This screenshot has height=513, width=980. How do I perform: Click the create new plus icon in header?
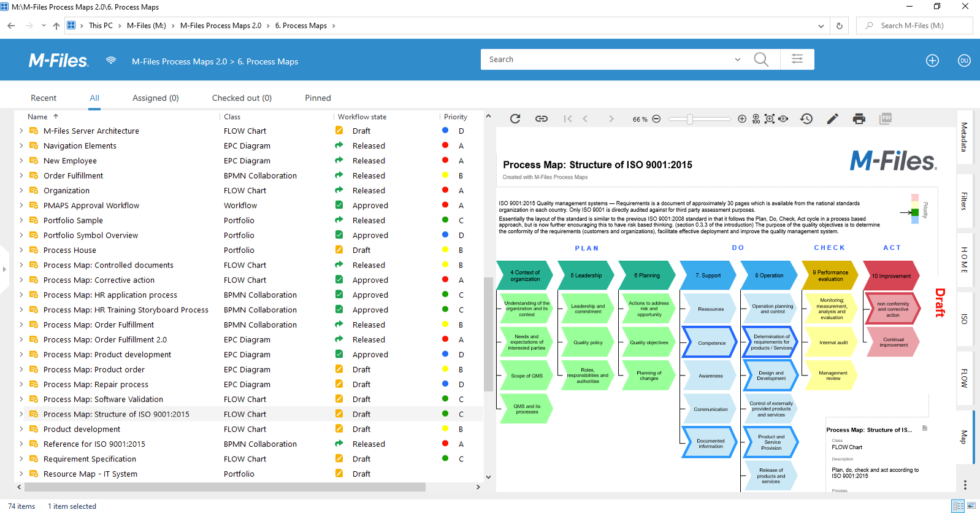point(932,61)
